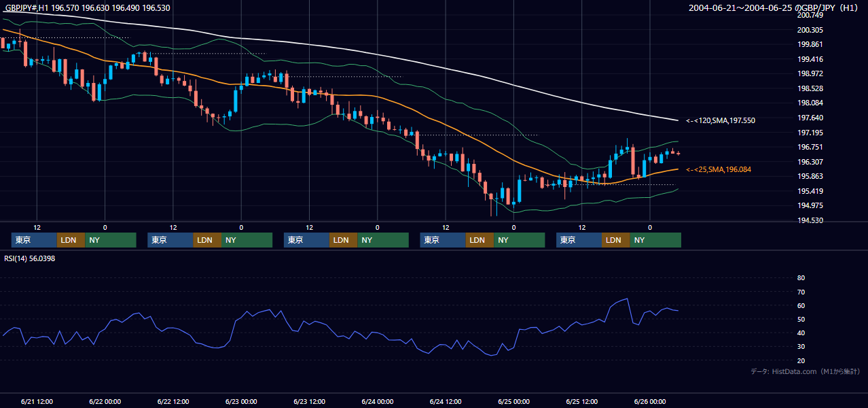The height and width of the screenshot is (408, 868).
Task: Click the 東京 session box above the 6/21 12:00 label
Action: (x=34, y=240)
